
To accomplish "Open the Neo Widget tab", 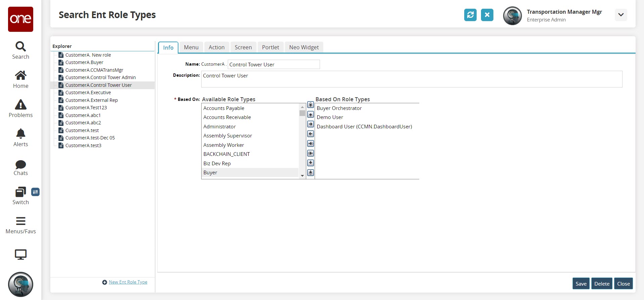I will tap(304, 48).
